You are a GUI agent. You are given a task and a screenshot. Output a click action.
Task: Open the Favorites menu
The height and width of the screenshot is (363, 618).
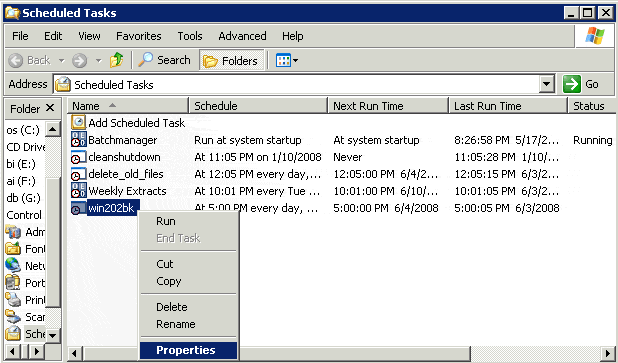point(139,36)
